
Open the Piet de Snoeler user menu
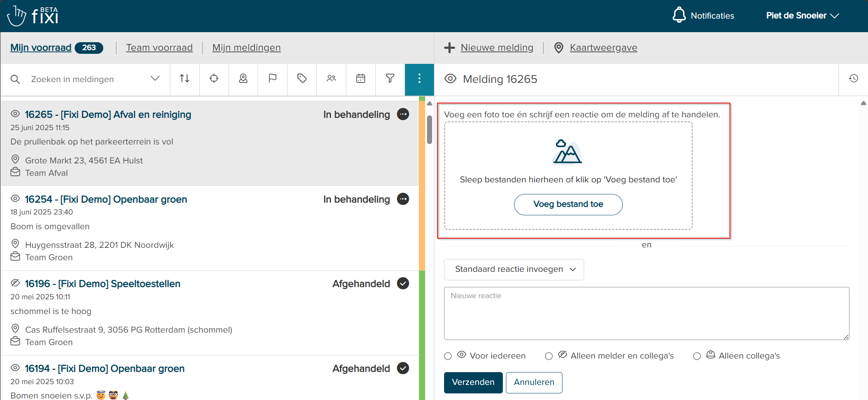[802, 16]
